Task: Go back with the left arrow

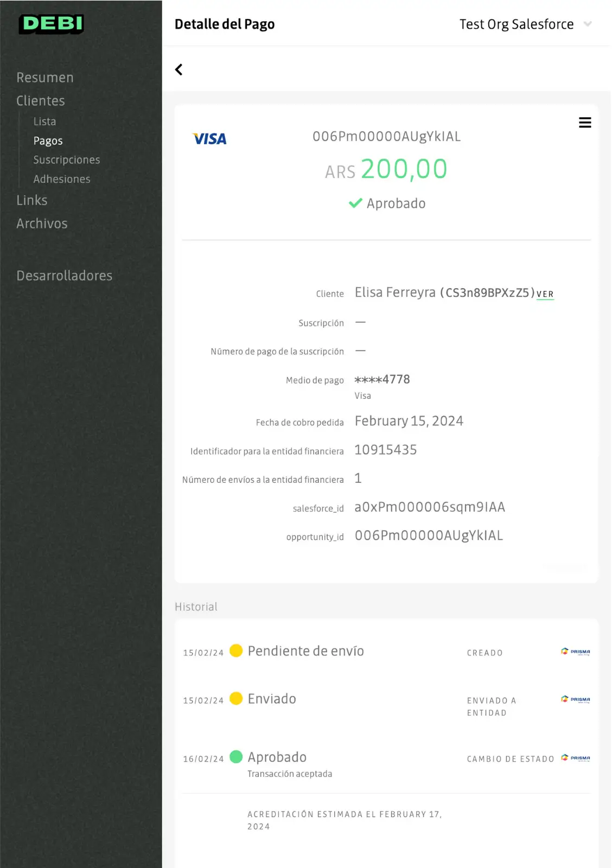Action: (179, 69)
